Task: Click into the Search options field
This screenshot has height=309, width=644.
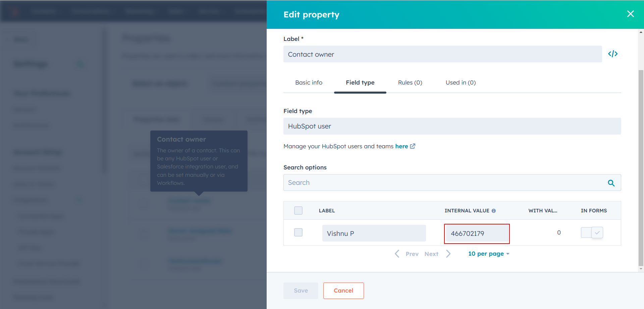Action: pyautogui.click(x=443, y=183)
